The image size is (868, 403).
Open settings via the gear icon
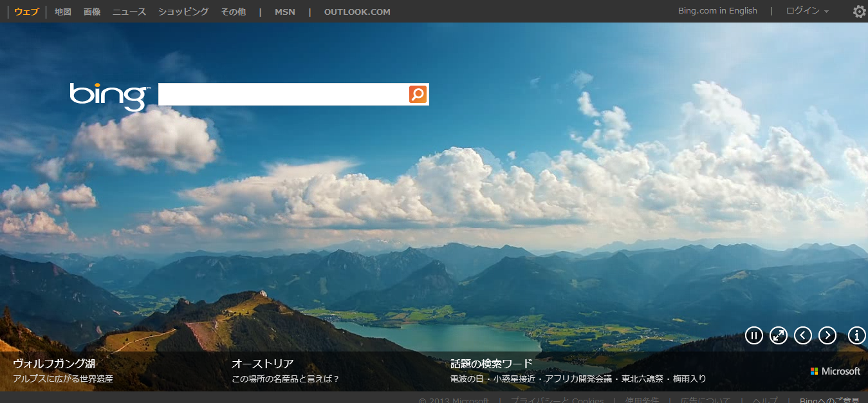pyautogui.click(x=859, y=12)
